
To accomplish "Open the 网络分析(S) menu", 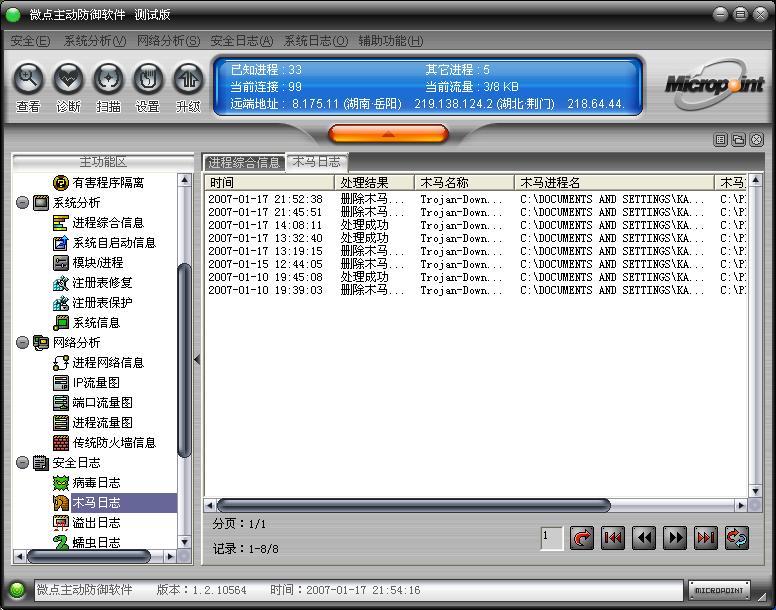I will 168,41.
